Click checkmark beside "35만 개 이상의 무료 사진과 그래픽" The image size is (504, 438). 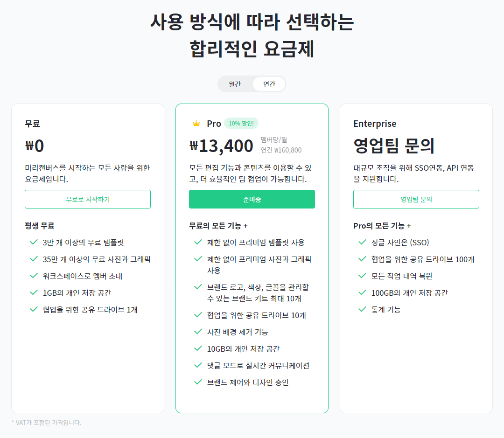click(x=34, y=259)
